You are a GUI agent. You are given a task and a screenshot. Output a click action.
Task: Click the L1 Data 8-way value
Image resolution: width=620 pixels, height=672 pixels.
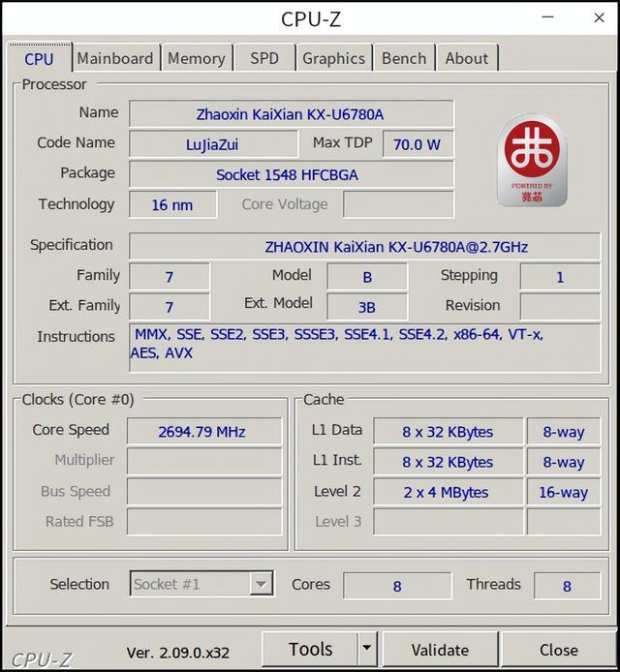point(564,431)
